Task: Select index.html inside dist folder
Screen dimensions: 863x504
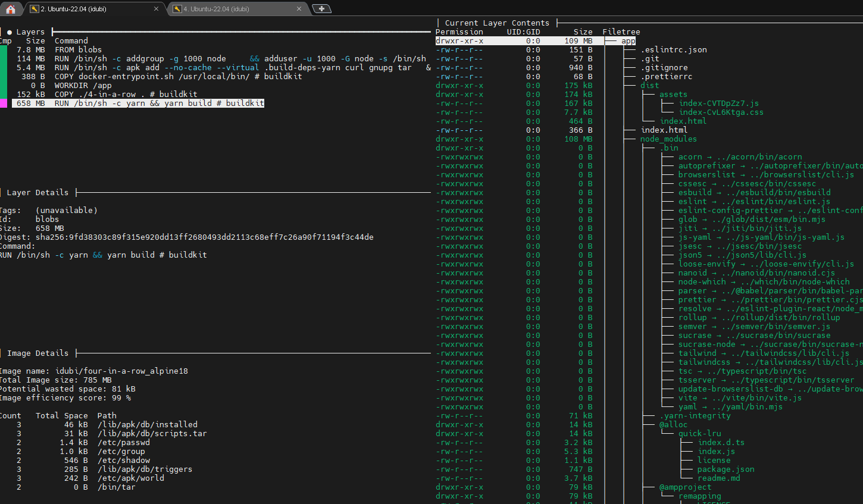Action: (683, 121)
